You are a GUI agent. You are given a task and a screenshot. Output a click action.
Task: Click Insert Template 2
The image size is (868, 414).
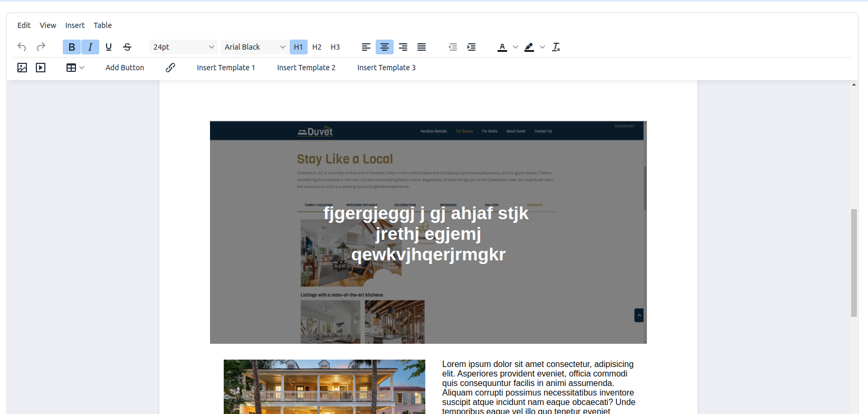tap(306, 68)
